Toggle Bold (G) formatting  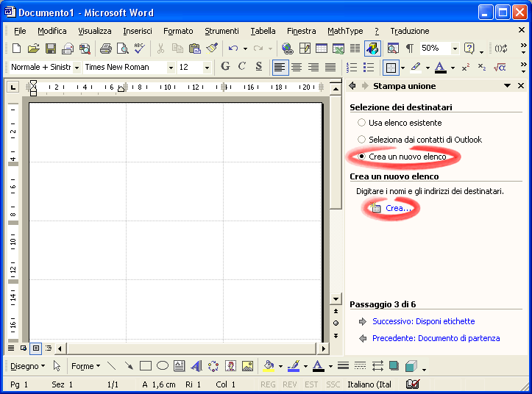tap(225, 67)
